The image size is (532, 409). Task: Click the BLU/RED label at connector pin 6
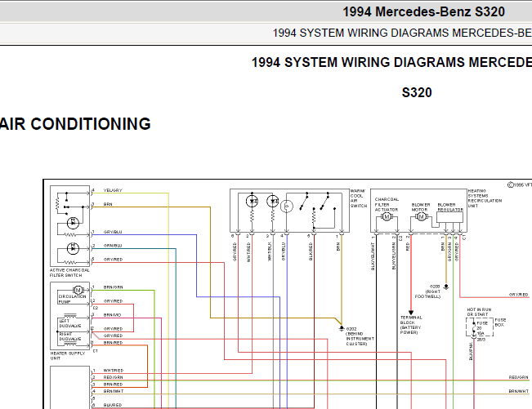pyautogui.click(x=112, y=405)
